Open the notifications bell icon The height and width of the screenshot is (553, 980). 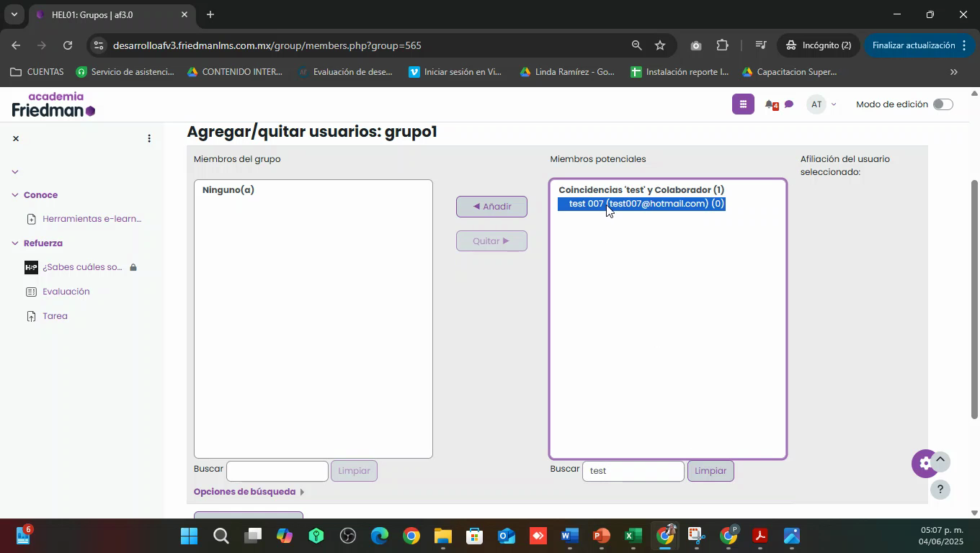[x=771, y=105]
